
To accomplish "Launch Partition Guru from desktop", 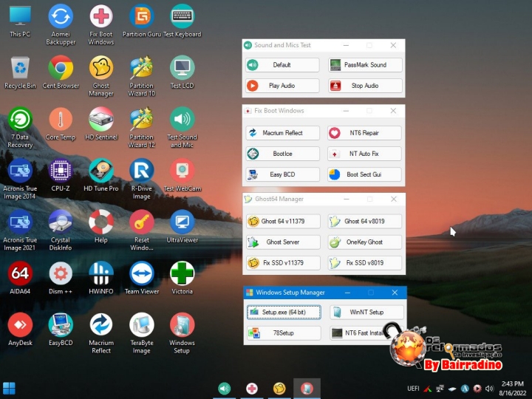I will pos(141,21).
